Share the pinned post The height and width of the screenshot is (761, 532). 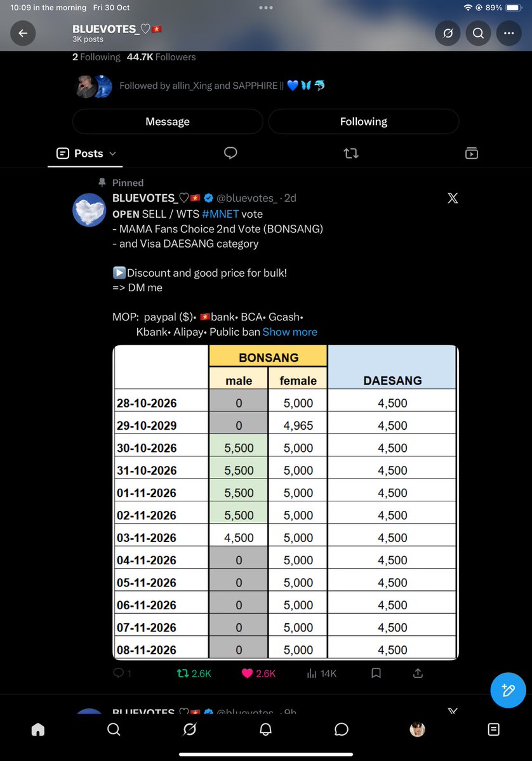point(418,673)
